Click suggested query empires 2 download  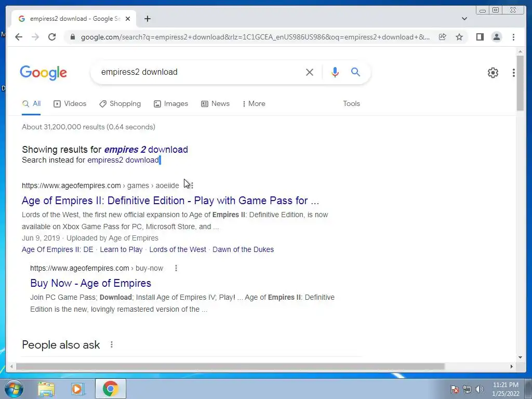pyautogui.click(x=146, y=150)
